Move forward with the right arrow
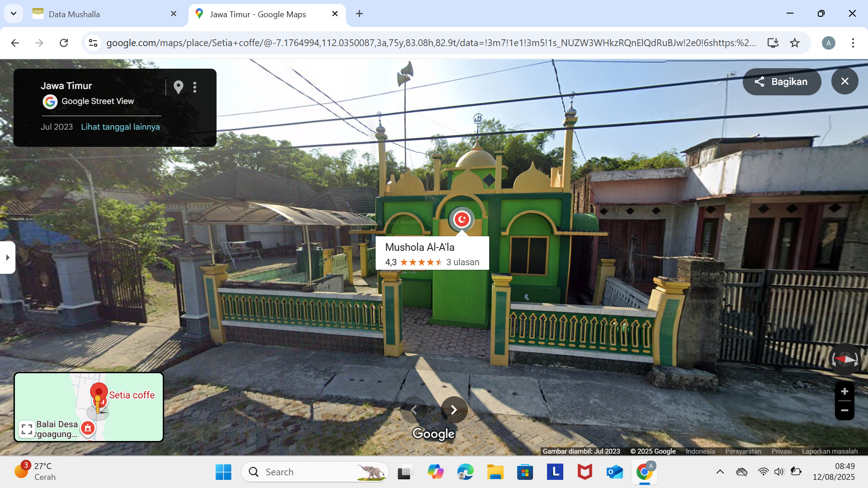 pyautogui.click(x=454, y=410)
